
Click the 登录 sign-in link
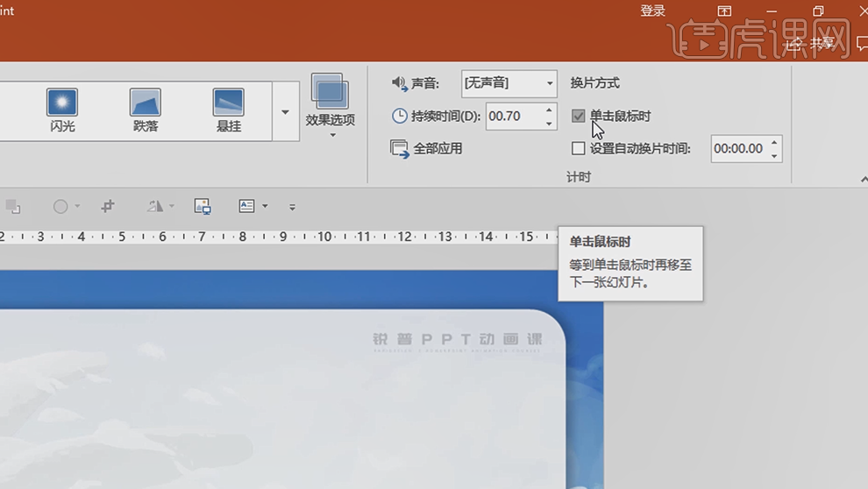click(652, 11)
